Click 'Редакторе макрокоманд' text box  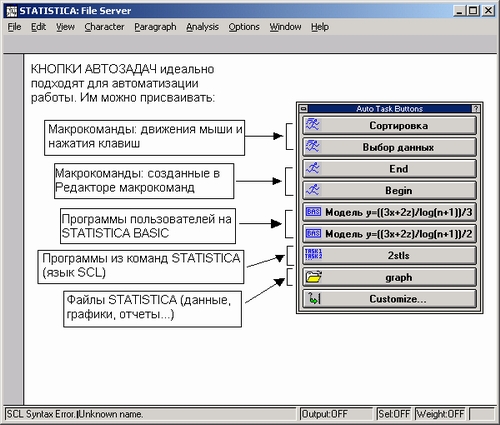pos(144,181)
